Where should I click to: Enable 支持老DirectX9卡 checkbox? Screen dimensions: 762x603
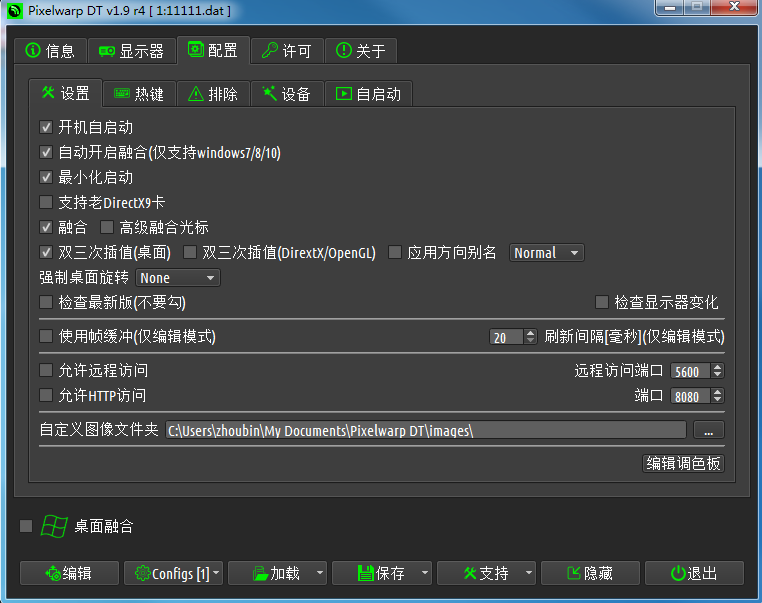click(x=46, y=202)
